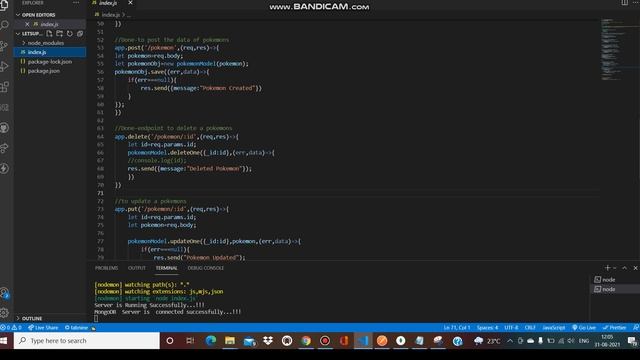Close the terminal panel
This screenshot has height=360, width=640.
pyautogui.click(x=636, y=268)
